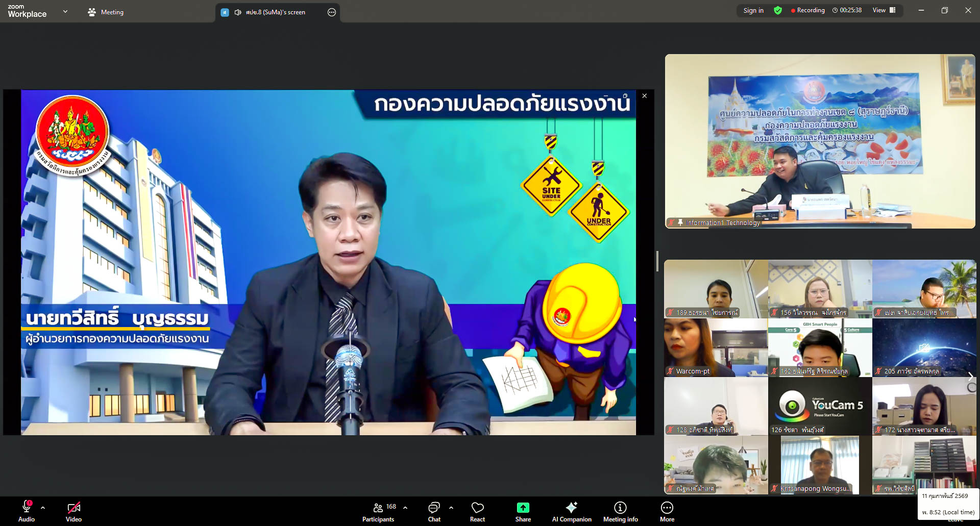
Task: Select the Information1 Technology video tile
Action: click(x=820, y=141)
